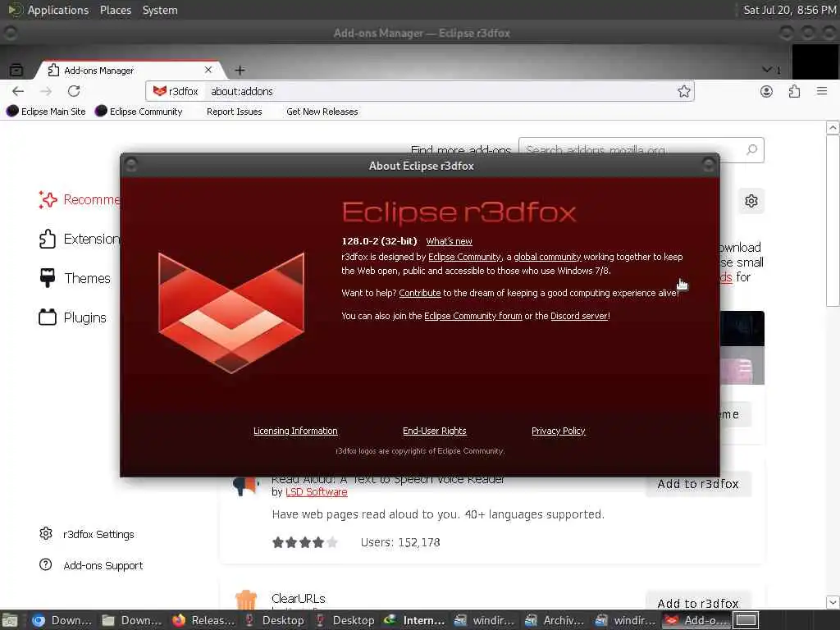Switch to the first Down... Chromium taskbar item
840x630 pixels.
tap(62, 620)
